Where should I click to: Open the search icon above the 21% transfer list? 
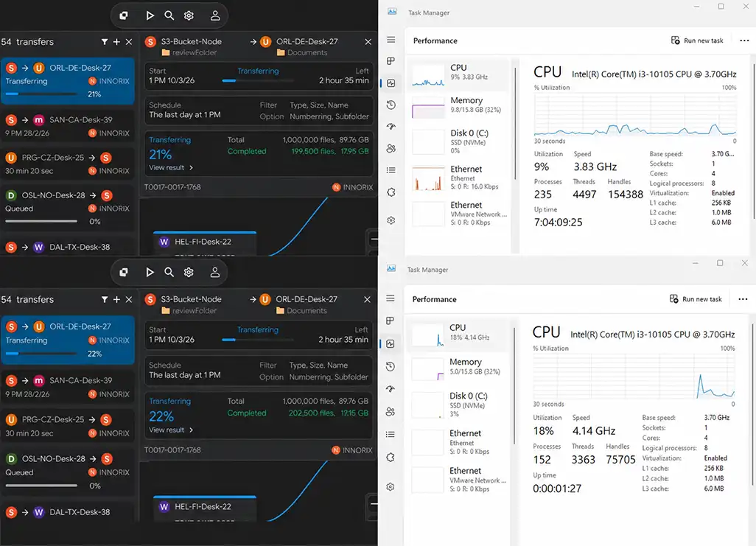[169, 15]
